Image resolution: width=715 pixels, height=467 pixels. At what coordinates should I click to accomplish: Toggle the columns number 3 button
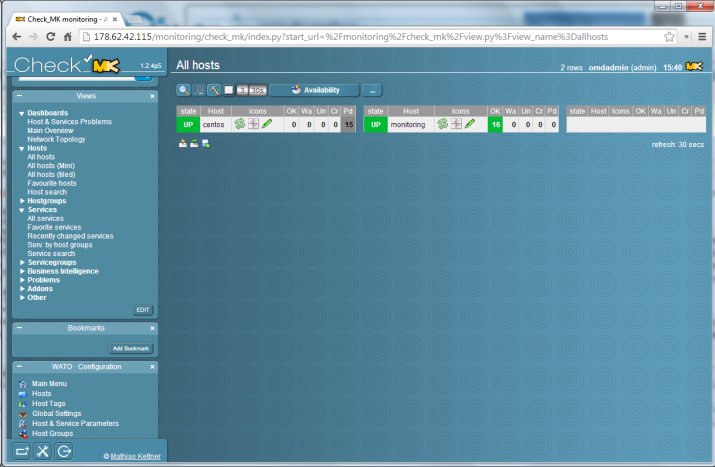(243, 90)
